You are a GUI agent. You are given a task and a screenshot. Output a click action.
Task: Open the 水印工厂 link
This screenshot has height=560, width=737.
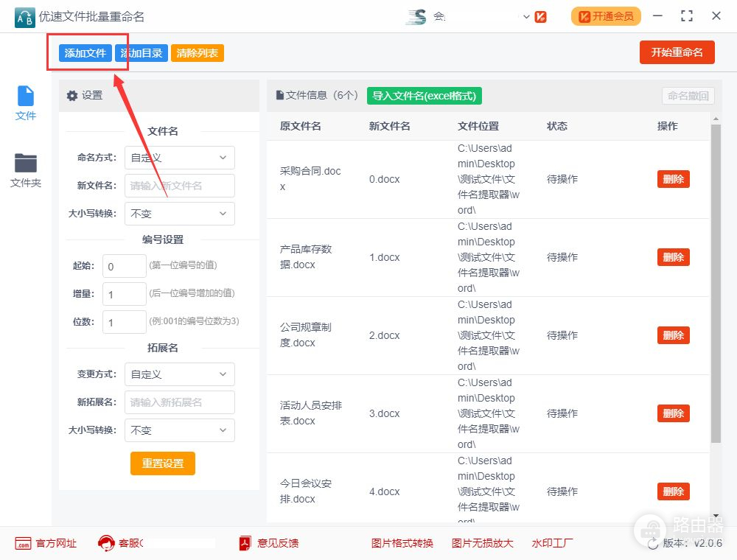click(x=552, y=544)
